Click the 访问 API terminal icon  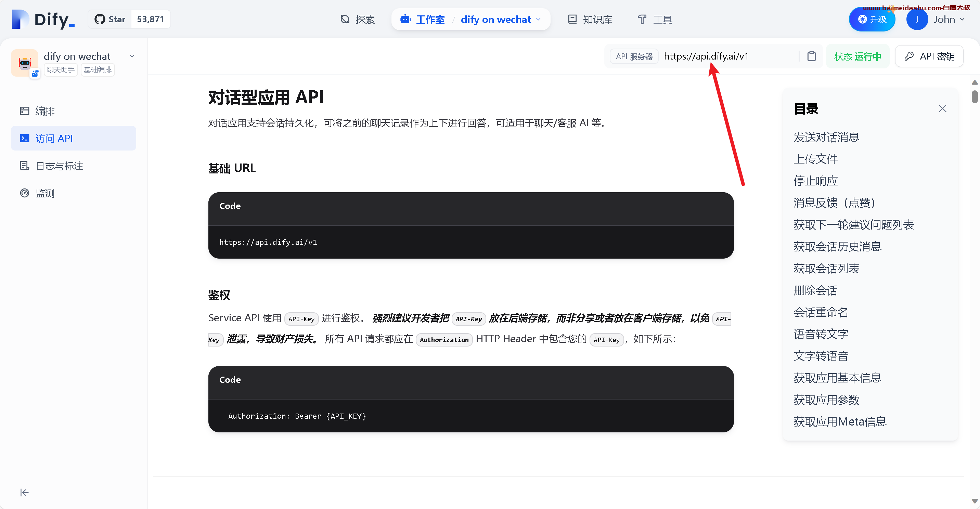[24, 138]
